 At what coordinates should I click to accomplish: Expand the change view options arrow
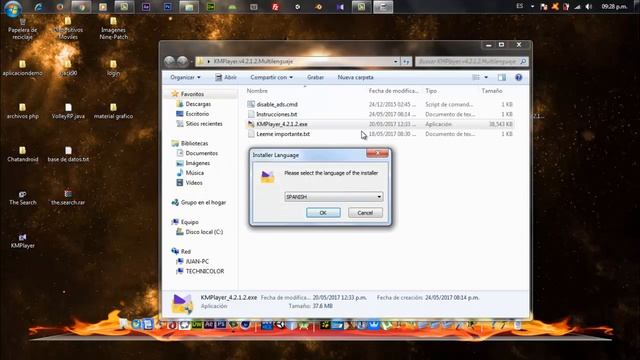click(x=486, y=77)
